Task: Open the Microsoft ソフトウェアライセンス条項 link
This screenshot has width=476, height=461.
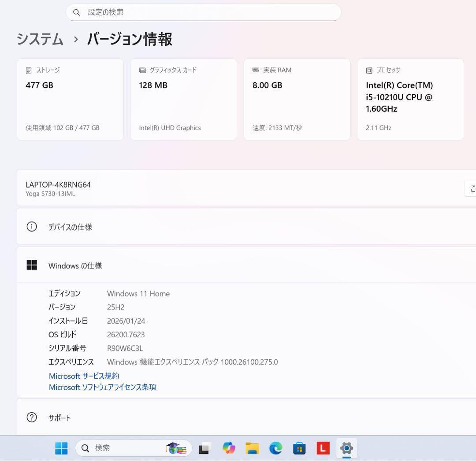Action: coord(102,387)
